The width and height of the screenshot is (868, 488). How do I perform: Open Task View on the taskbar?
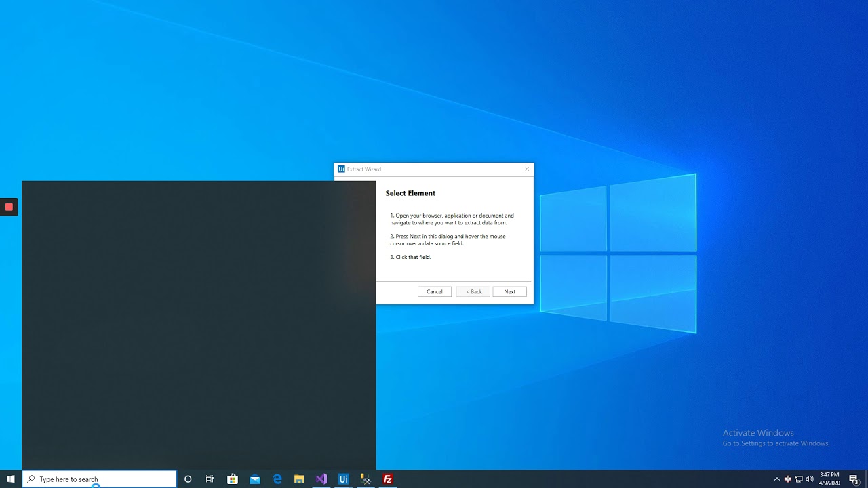pyautogui.click(x=210, y=479)
